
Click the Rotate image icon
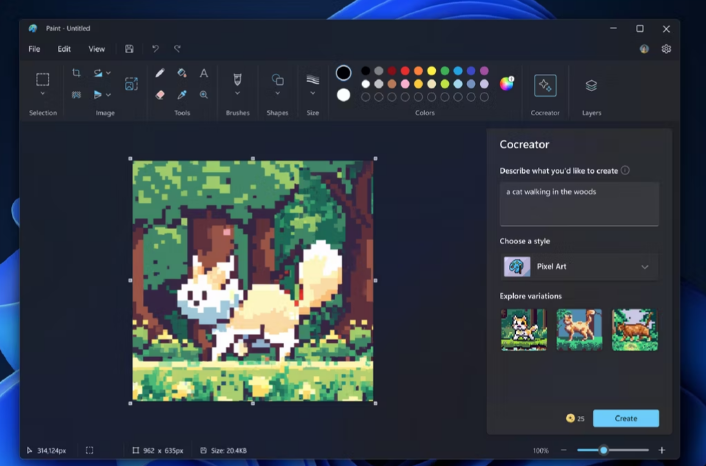point(98,73)
